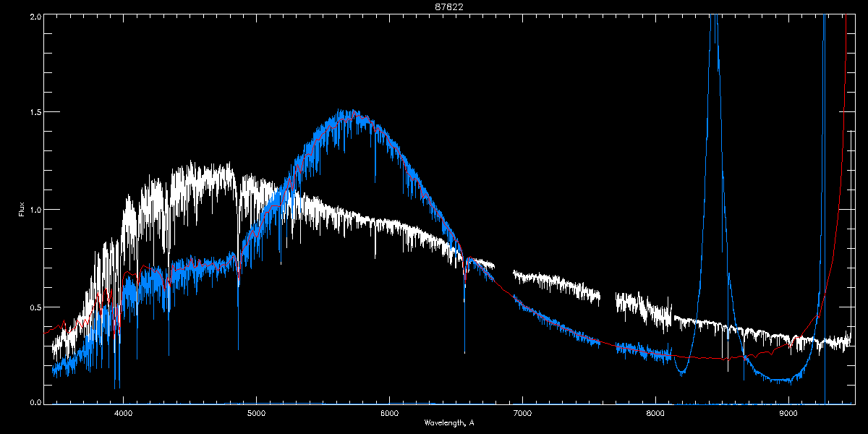Click the 2.0 y-axis tick label
This screenshot has height=434, width=868.
click(35, 16)
